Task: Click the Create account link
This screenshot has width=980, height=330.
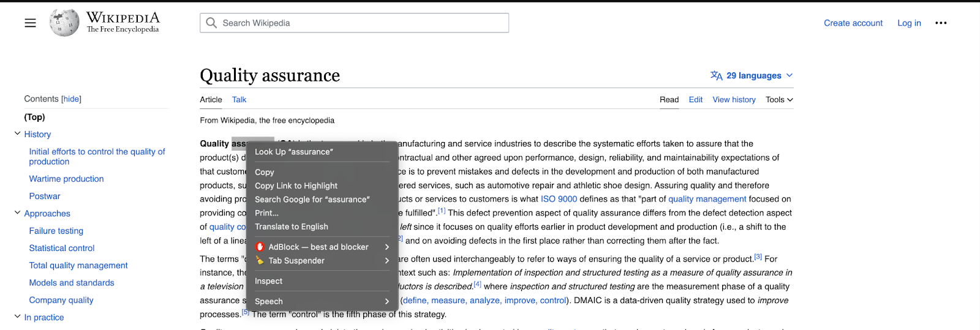Action: coord(853,23)
